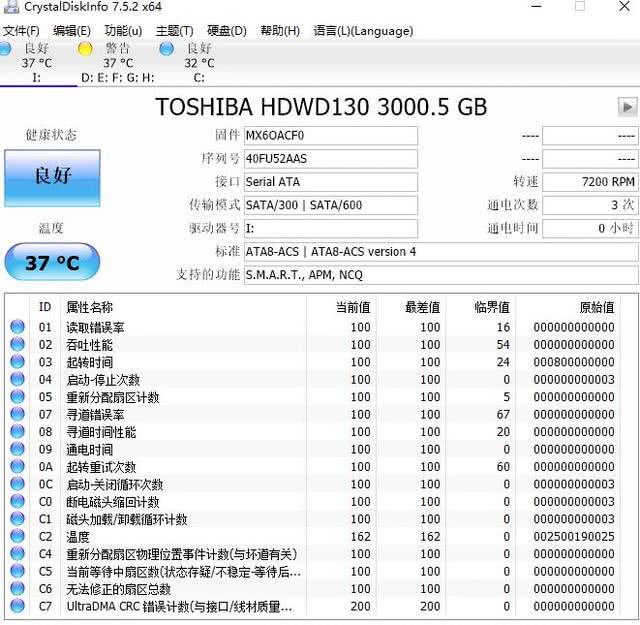Close the CrystalDiskInfo window
The image size is (640, 625).
[x=624, y=7]
